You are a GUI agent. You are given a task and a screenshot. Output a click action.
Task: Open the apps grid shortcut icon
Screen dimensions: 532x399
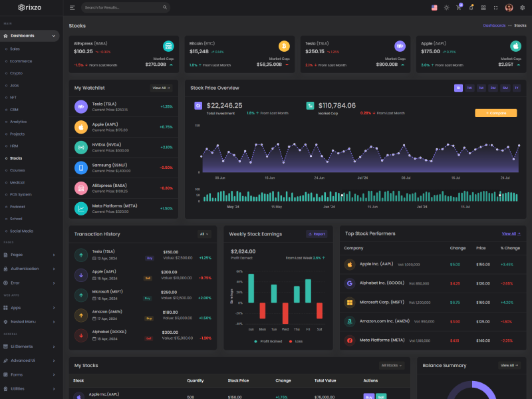click(x=483, y=7)
